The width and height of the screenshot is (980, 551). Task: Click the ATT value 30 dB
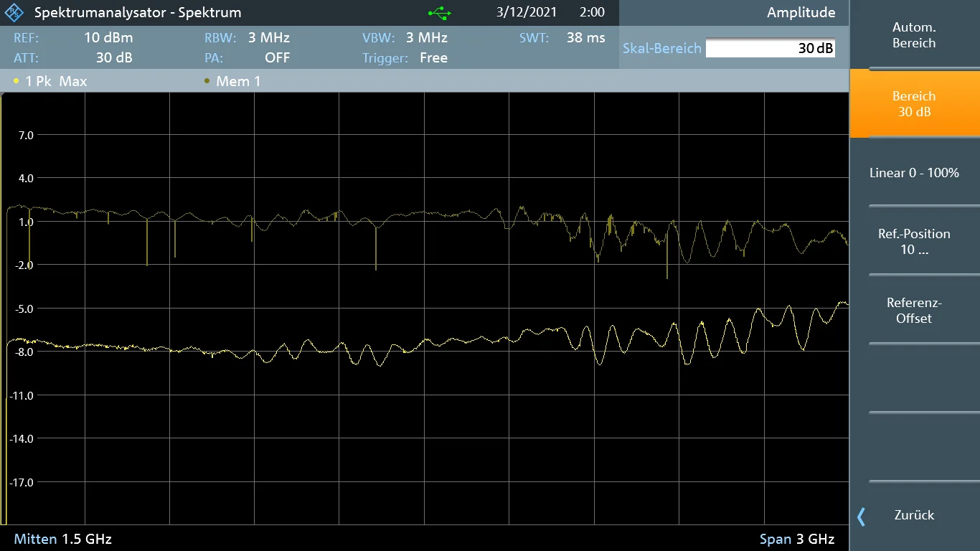(x=114, y=58)
